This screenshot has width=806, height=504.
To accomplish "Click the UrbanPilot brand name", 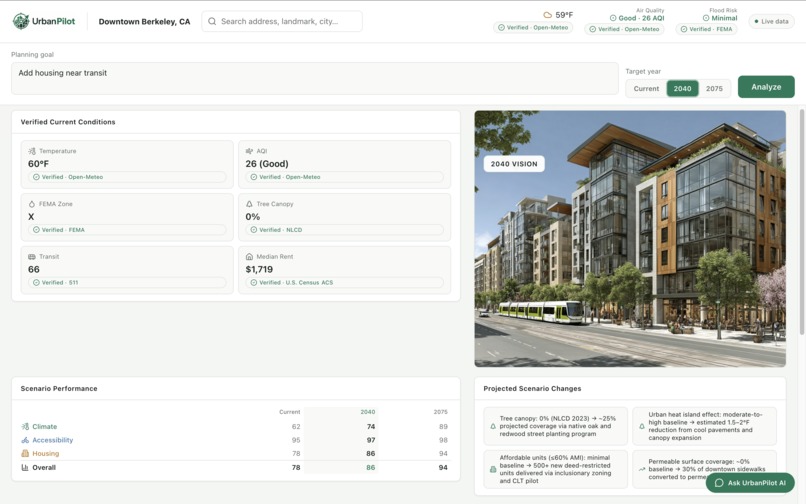I will [53, 22].
